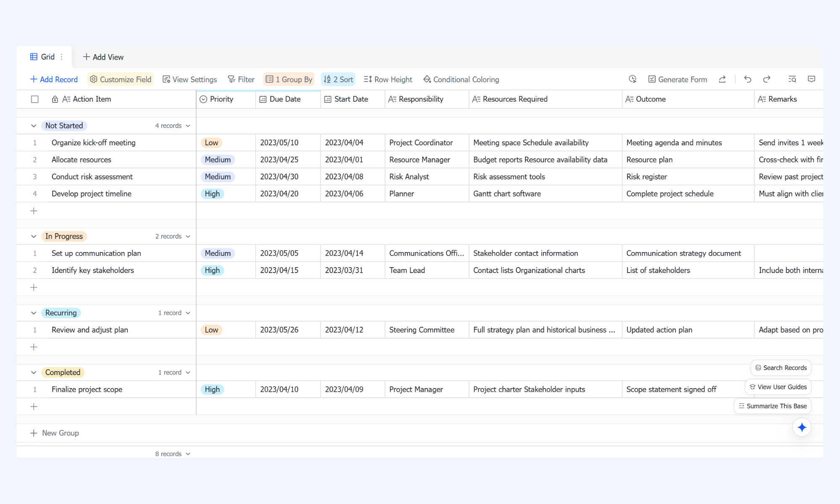Click the Add Record button
Viewport: 840px width, 504px height.
click(54, 79)
